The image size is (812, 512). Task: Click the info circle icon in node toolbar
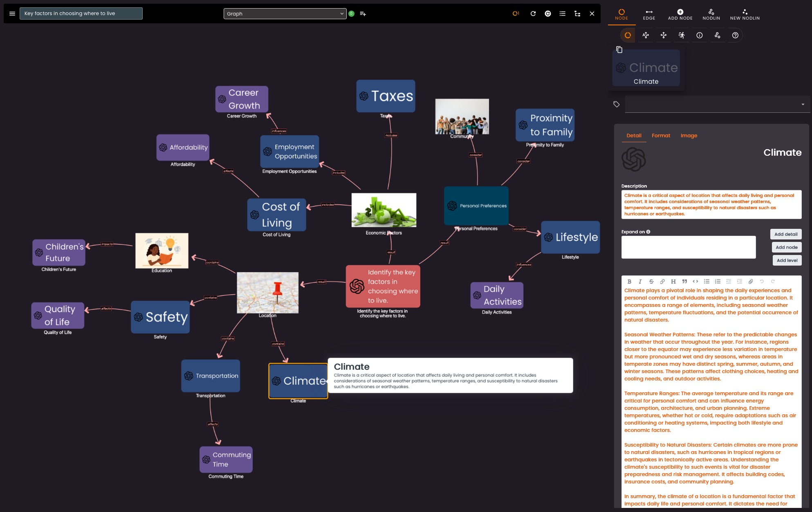click(x=700, y=36)
